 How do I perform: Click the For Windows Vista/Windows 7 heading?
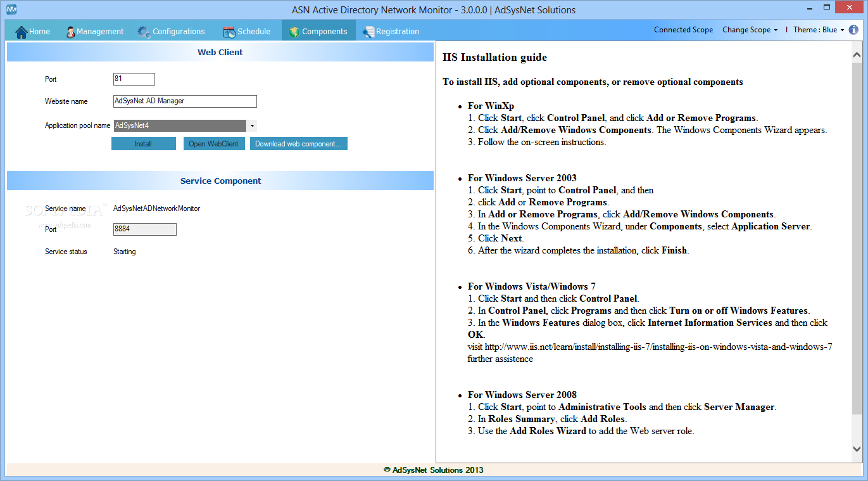(x=532, y=286)
